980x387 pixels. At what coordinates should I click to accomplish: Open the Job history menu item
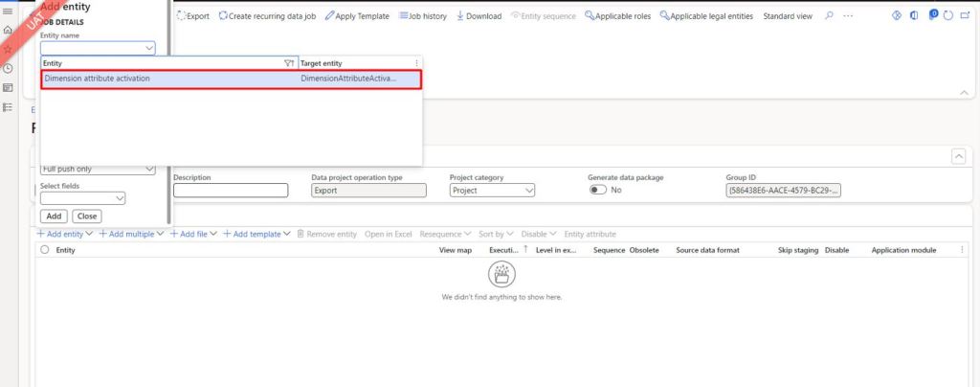[422, 16]
